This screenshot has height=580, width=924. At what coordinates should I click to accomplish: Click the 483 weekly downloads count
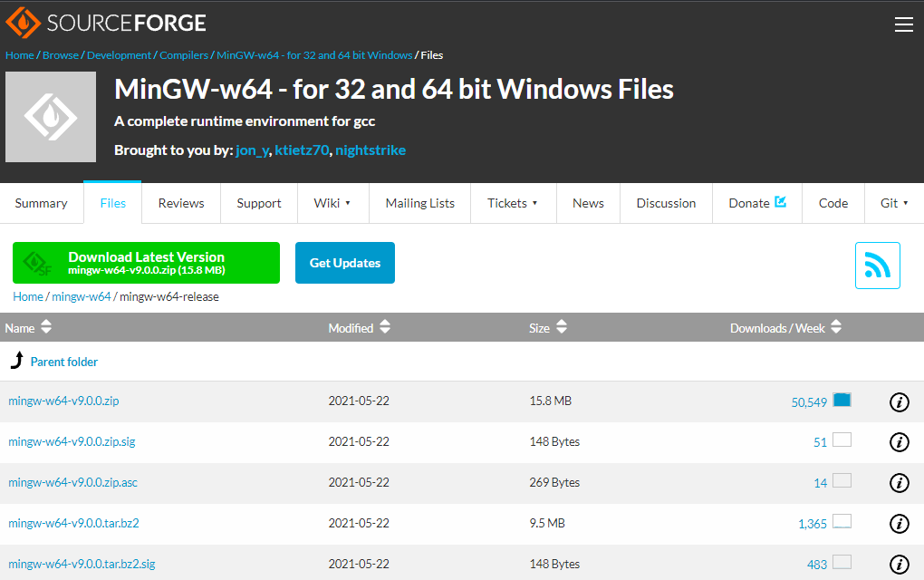click(x=817, y=565)
